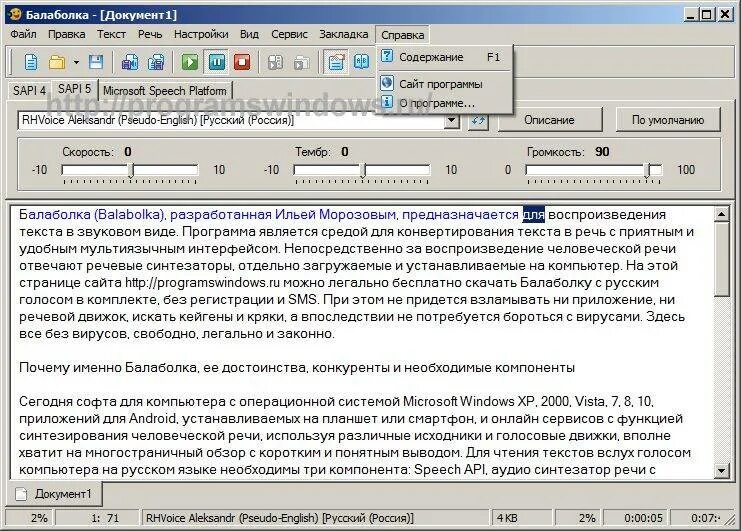Image resolution: width=741 pixels, height=531 pixels.
Task: Select Содержание in the help menu
Action: pyautogui.click(x=445, y=57)
